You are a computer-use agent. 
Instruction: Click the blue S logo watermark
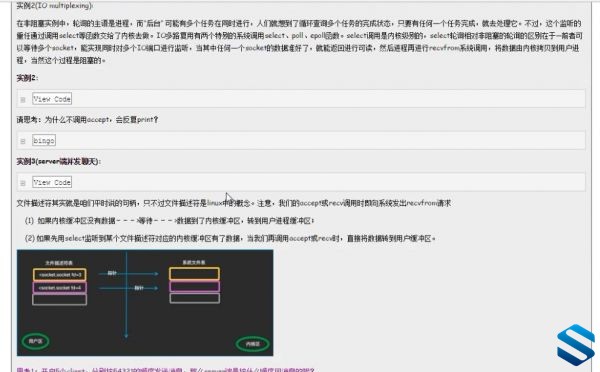pos(576,345)
